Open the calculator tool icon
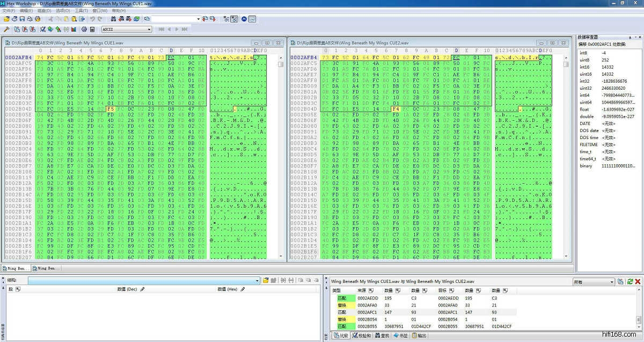This screenshot has width=644, height=342. (92, 29)
